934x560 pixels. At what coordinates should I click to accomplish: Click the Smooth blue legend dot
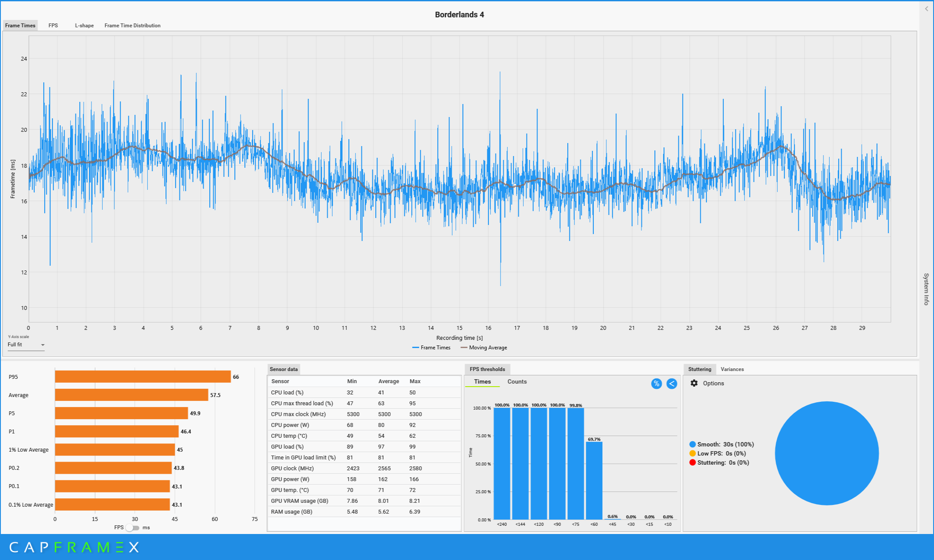click(x=693, y=444)
